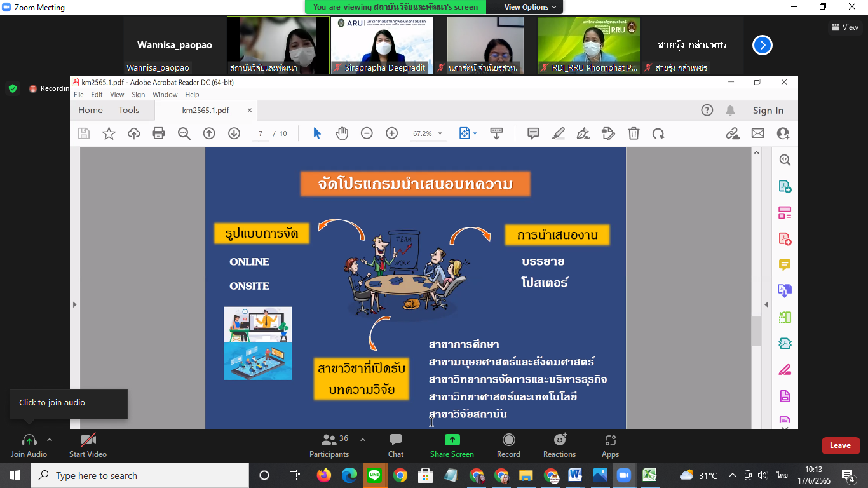Screen dimensions: 868x488
Task: Open the Create PDF red sidebar tool
Action: (x=785, y=239)
